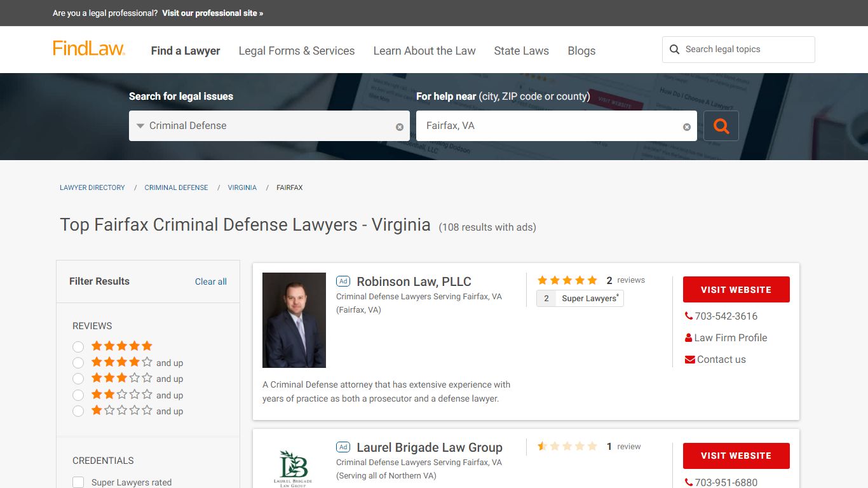
Task: Click the Criminal Defense legal issue field
Action: tap(269, 126)
